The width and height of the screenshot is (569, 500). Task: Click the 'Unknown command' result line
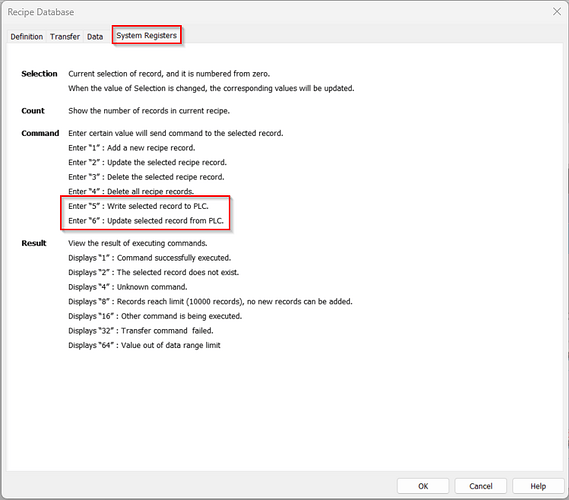click(x=128, y=287)
